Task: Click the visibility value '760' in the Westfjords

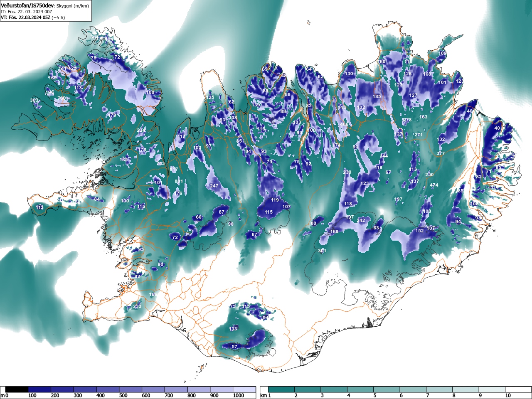Action: [62, 99]
